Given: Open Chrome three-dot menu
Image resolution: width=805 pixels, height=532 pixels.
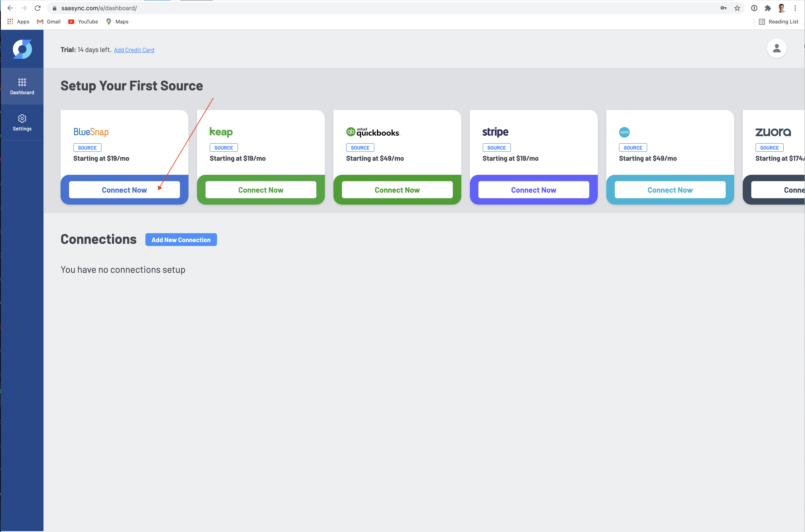Looking at the screenshot, I should pyautogui.click(x=795, y=8).
